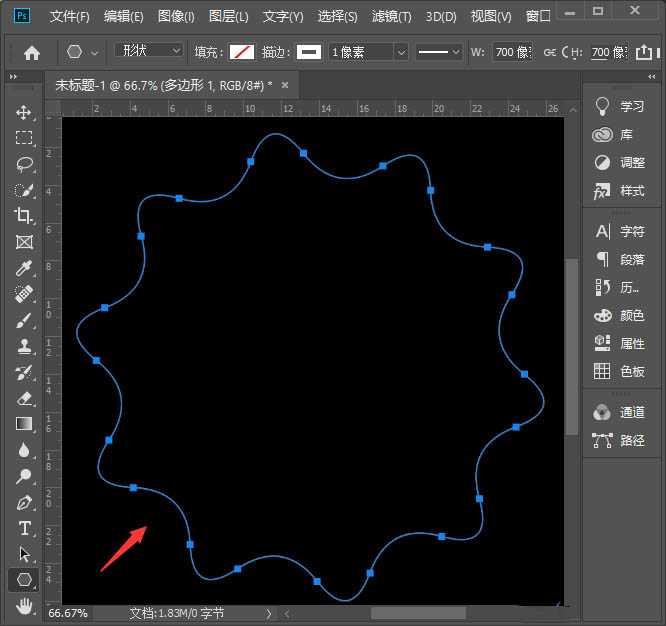Activate the Hand tool
Image resolution: width=666 pixels, height=626 pixels.
click(24, 605)
